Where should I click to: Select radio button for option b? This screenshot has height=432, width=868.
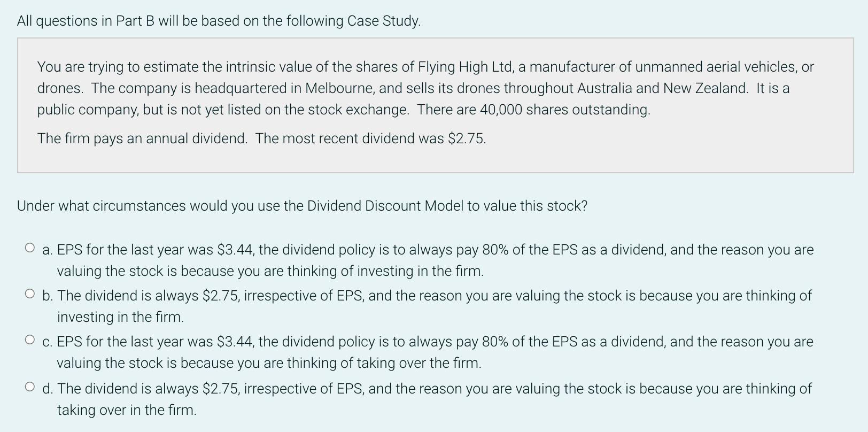30,294
